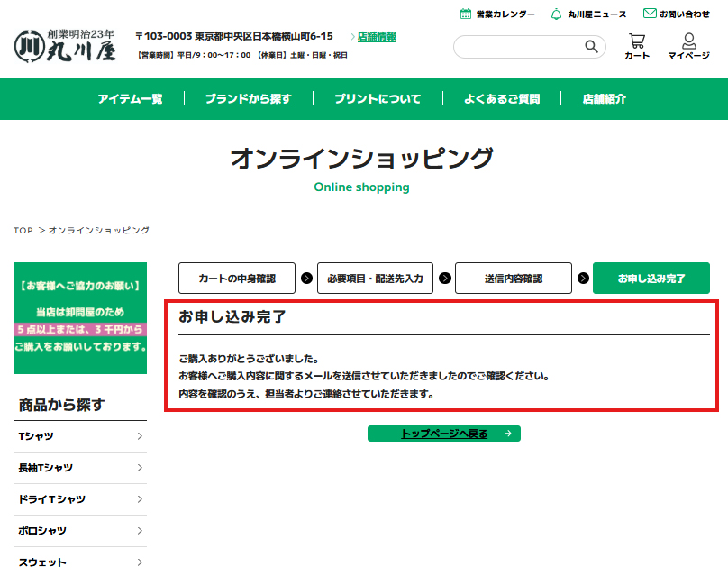The height and width of the screenshot is (576, 728).
Task: Open アイテム一覧 menu item
Action: coord(130,99)
